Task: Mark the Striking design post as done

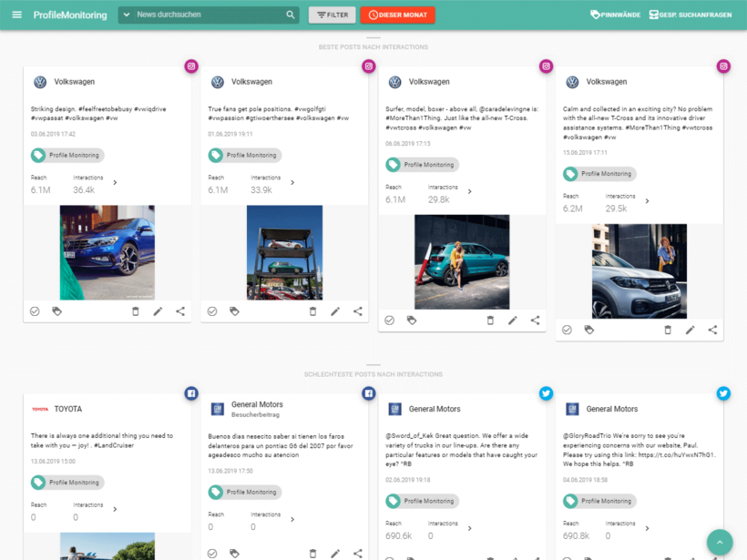Action: coord(35,311)
